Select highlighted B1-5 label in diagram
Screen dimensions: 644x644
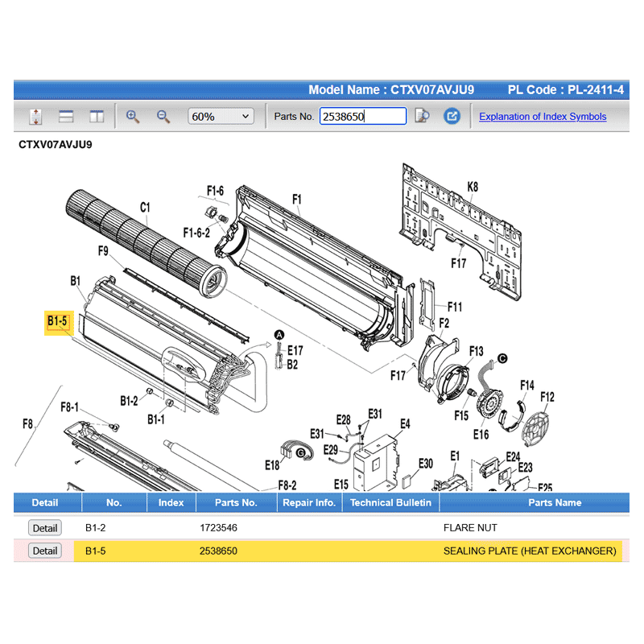(x=58, y=322)
